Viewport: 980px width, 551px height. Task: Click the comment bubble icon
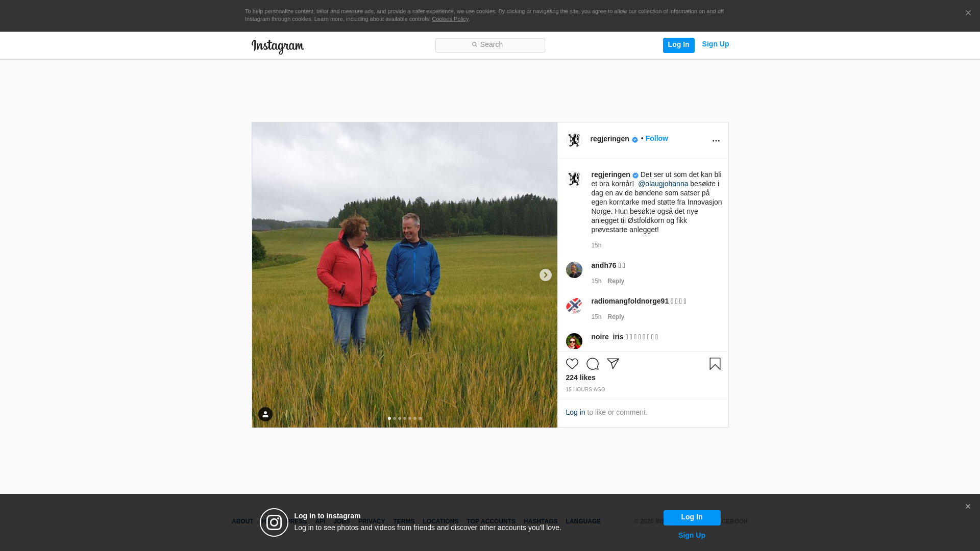[x=593, y=364]
